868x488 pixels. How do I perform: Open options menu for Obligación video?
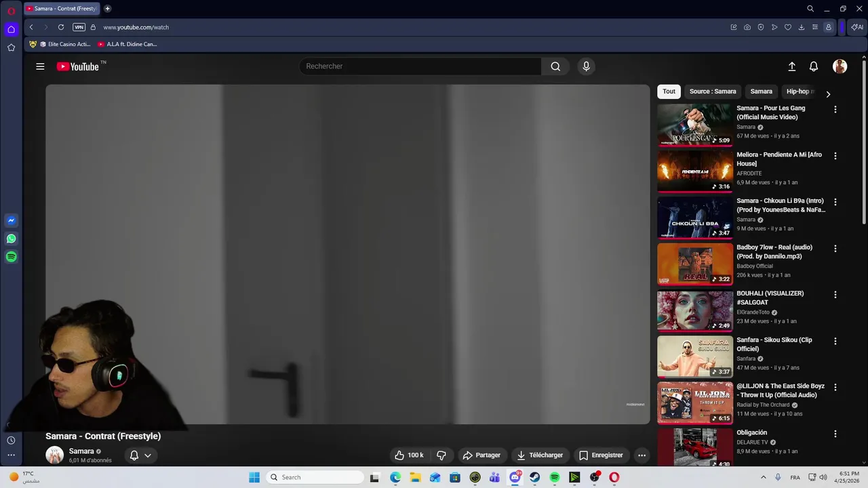coord(835,434)
